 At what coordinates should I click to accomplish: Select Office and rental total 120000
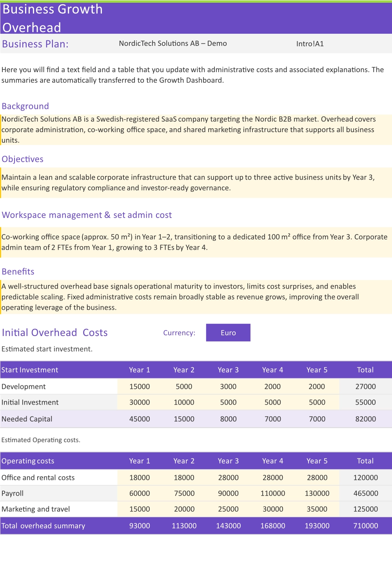pyautogui.click(x=365, y=478)
